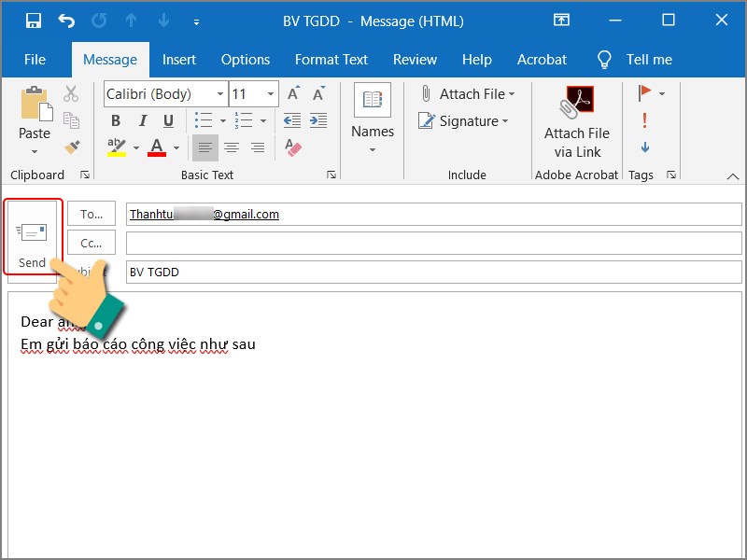Toggle Bold formatting
The height and width of the screenshot is (560, 747).
[x=115, y=120]
